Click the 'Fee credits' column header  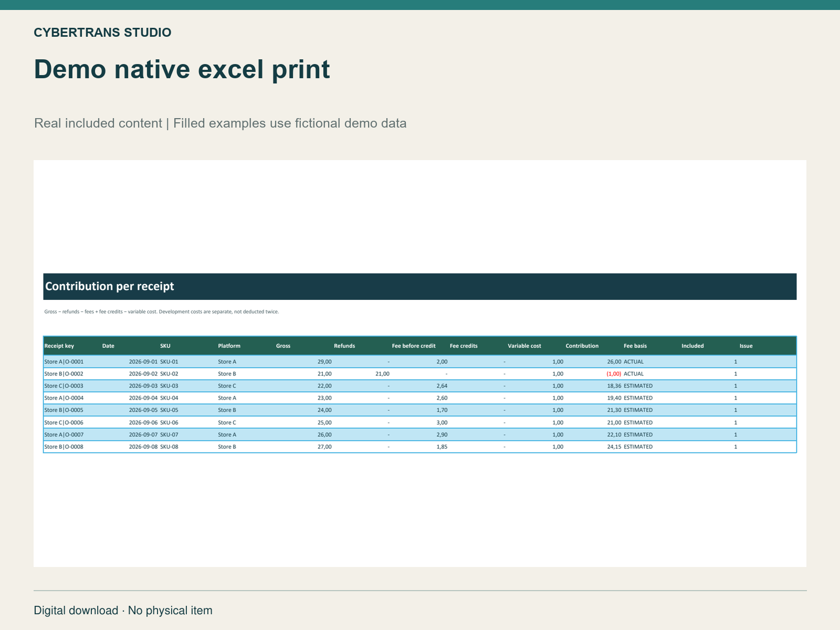click(464, 346)
